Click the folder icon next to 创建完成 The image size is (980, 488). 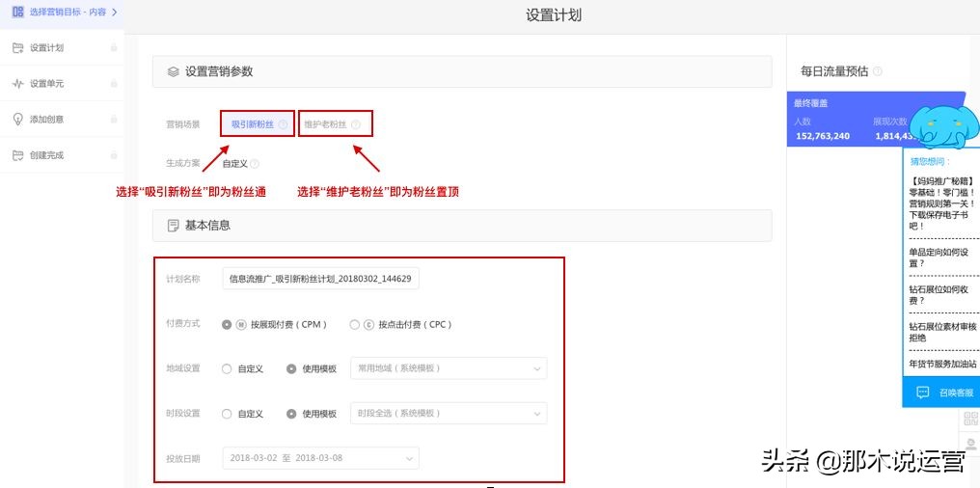click(x=18, y=155)
